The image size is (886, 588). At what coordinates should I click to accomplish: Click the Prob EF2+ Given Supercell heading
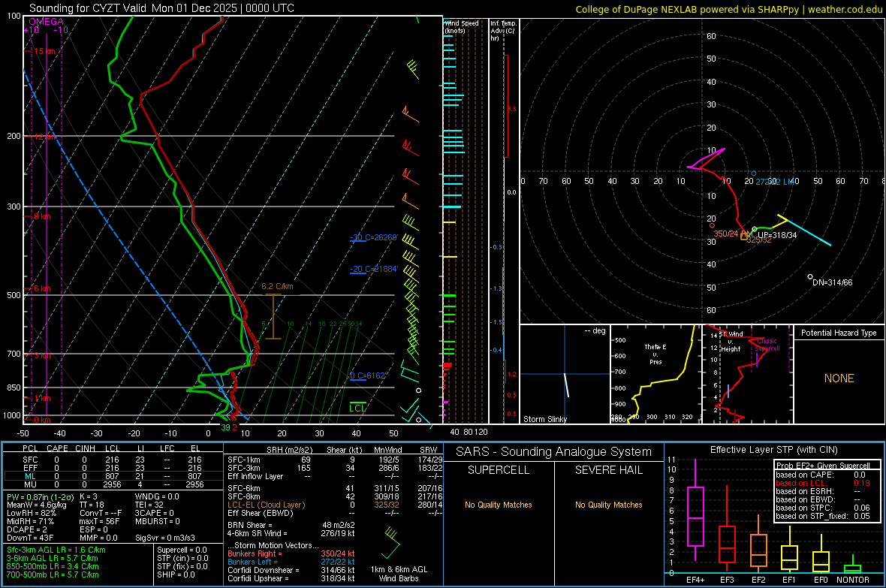click(x=823, y=466)
